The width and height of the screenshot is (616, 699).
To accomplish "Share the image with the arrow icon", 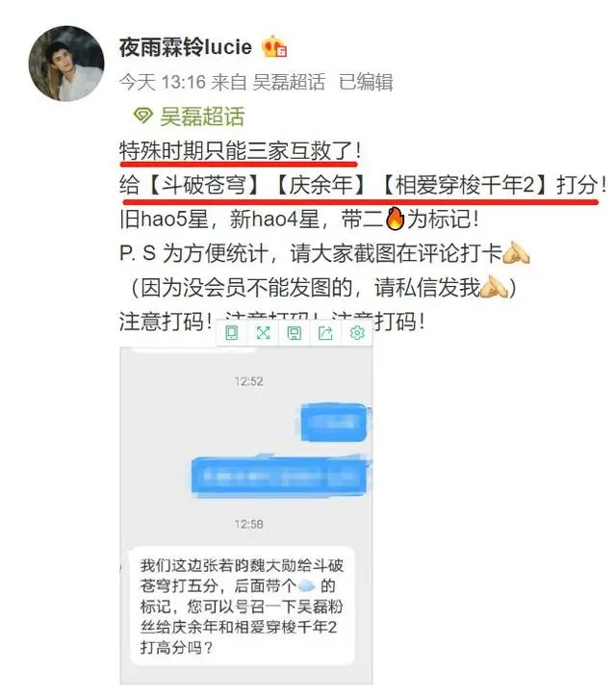I will coord(325,333).
